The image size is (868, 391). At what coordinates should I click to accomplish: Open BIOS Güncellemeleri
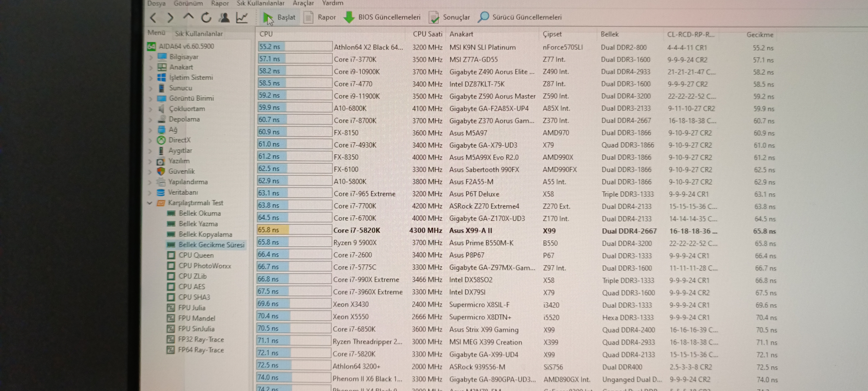(382, 17)
